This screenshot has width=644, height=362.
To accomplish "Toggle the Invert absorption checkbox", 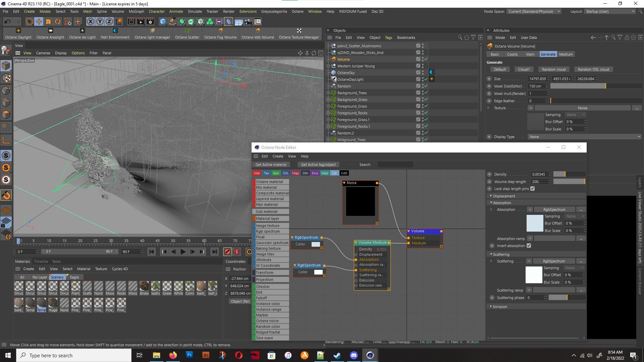I will 529,246.
